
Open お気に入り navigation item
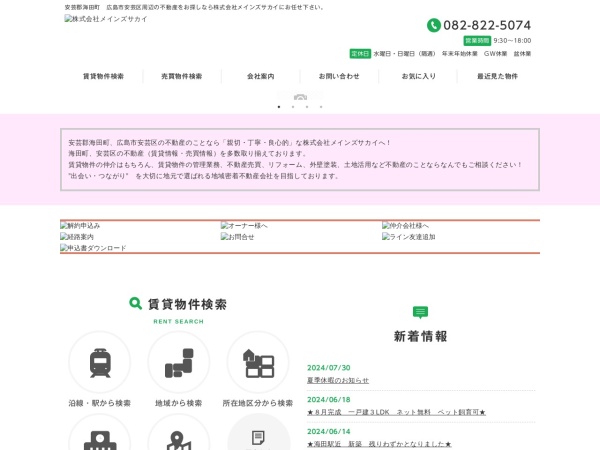pyautogui.click(x=419, y=76)
